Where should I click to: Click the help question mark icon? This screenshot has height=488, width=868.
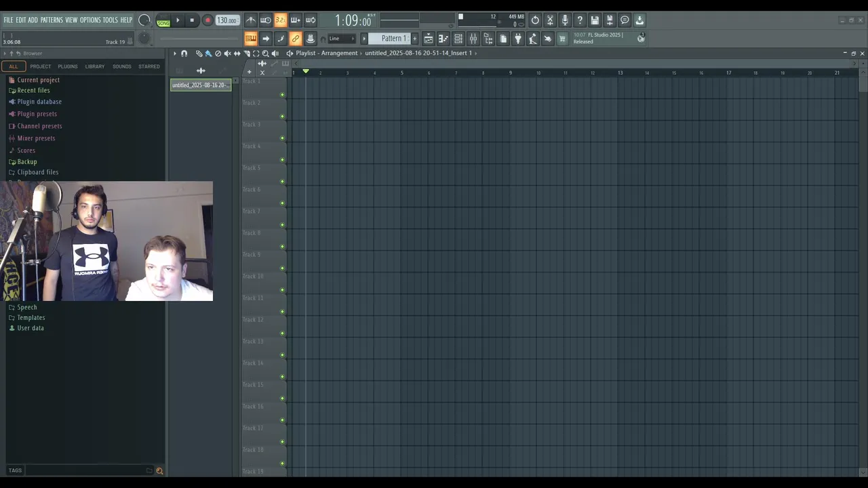click(580, 20)
